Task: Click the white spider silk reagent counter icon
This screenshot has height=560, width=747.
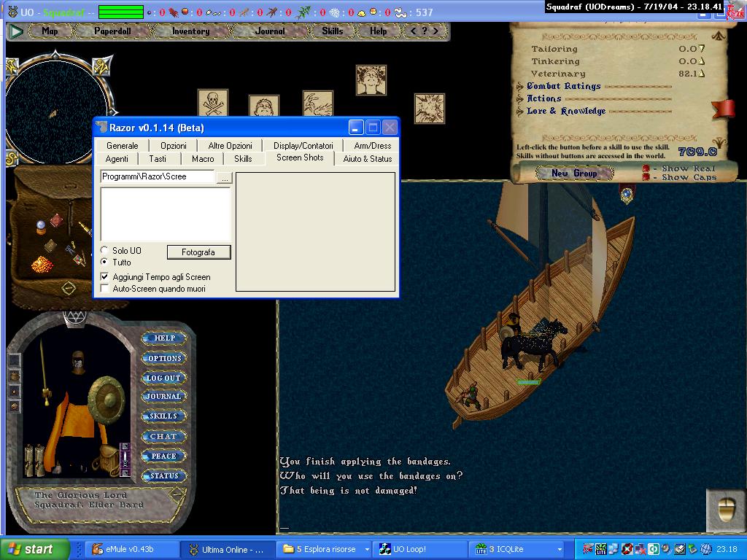Action: (336, 13)
